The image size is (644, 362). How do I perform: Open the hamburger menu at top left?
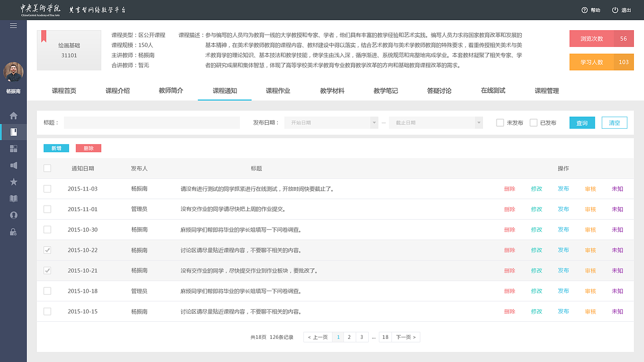coord(13,26)
